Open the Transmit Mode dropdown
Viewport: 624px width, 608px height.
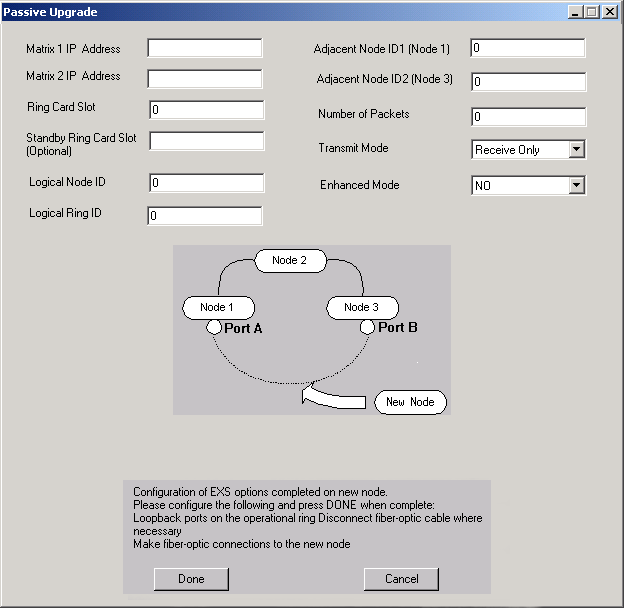coord(575,150)
